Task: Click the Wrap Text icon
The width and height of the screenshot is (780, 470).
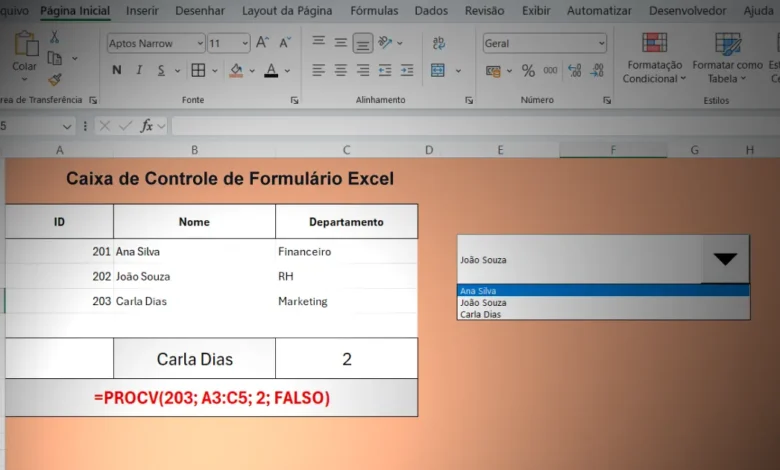Action: click(438, 43)
